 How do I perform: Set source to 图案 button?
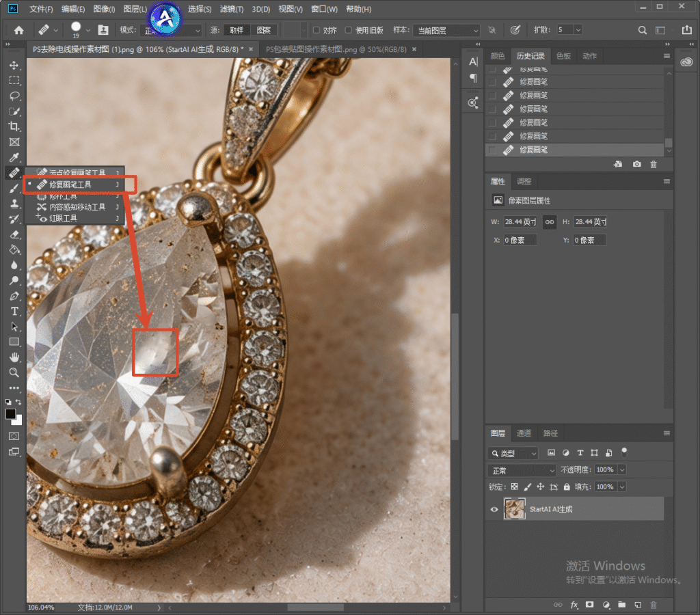tap(263, 30)
